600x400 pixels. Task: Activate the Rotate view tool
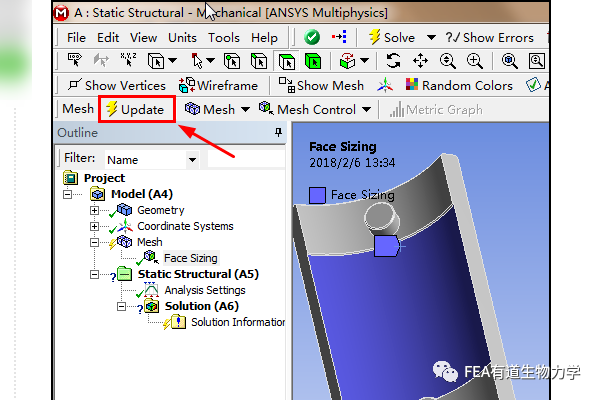393,60
